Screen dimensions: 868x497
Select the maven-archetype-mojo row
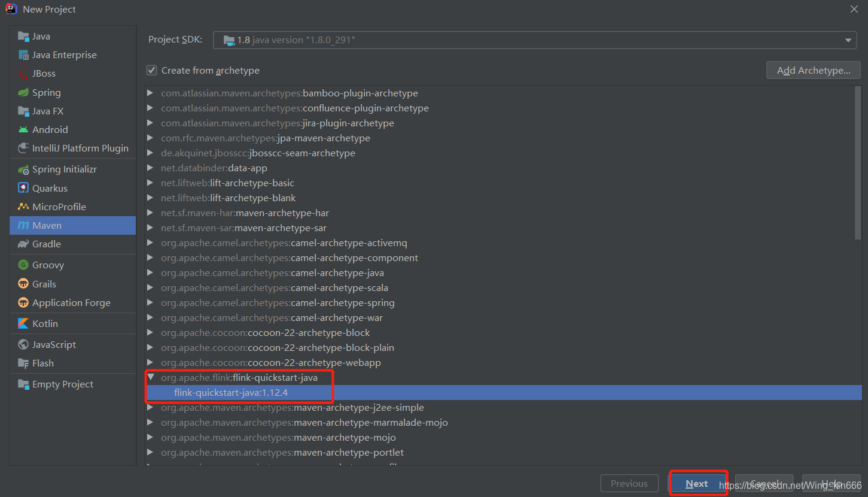pos(504,438)
